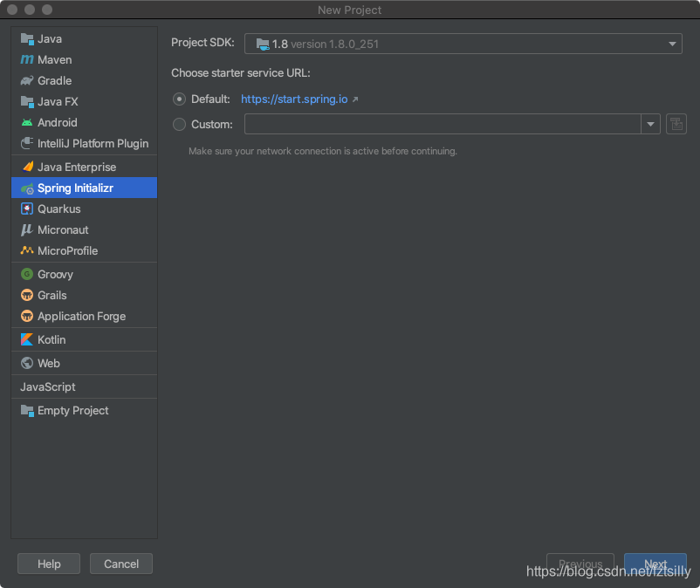Click the Kotlin K icon

point(27,339)
